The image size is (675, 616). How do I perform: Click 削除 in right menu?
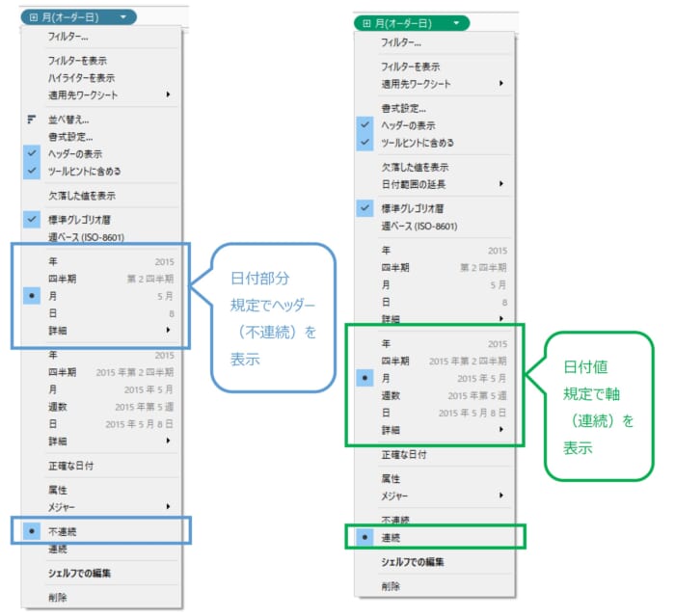[434, 586]
